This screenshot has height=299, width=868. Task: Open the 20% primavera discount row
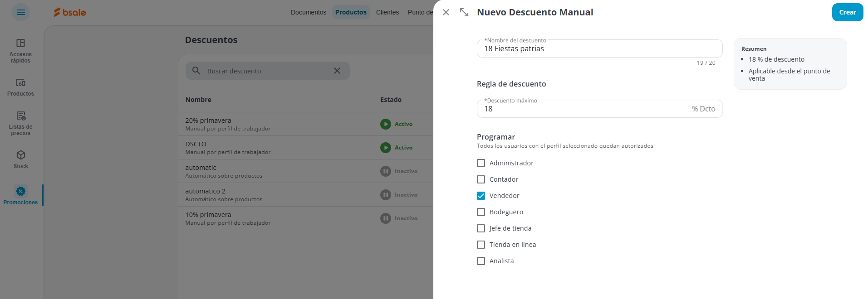[306, 124]
